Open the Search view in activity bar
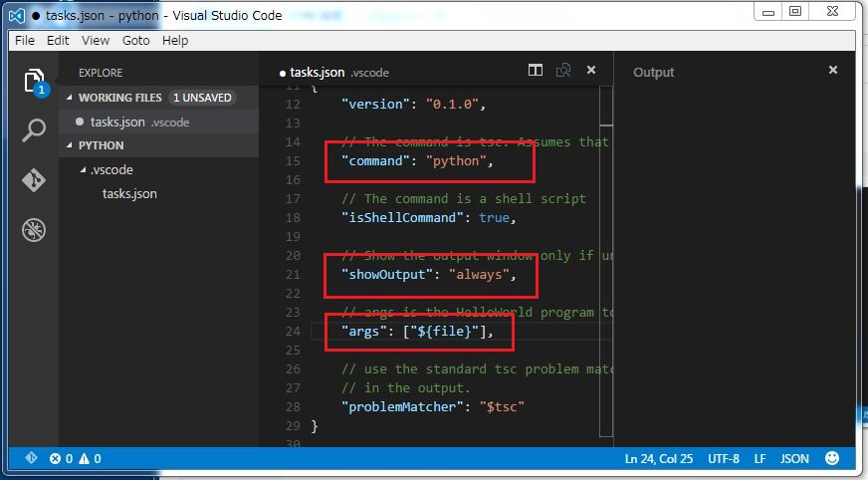This screenshot has width=868, height=480. (x=34, y=130)
